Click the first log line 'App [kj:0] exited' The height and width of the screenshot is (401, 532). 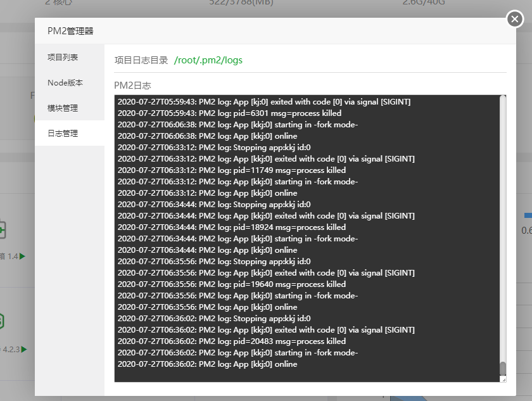[264, 102]
